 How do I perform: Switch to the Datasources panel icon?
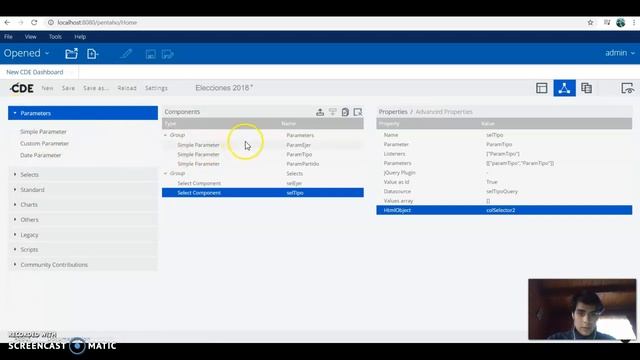(587, 88)
